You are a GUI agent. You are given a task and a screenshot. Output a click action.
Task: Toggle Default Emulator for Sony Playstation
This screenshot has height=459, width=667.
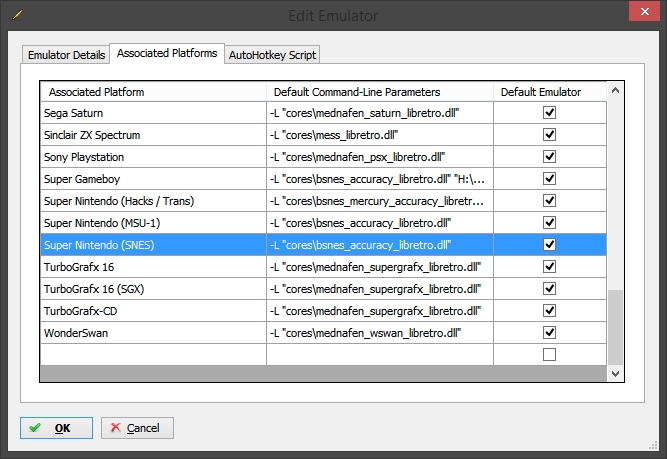coord(549,157)
